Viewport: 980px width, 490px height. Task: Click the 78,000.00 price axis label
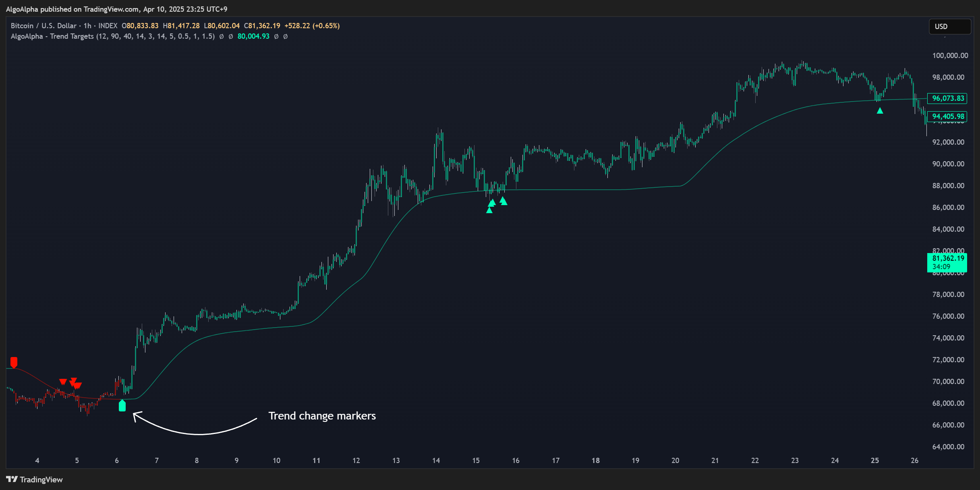click(949, 295)
